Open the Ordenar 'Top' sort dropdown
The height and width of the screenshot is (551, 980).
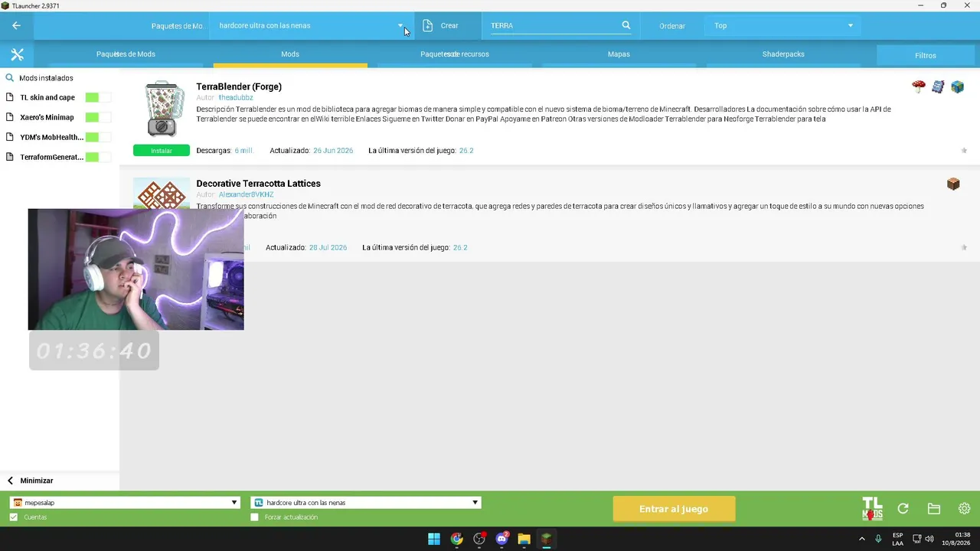coord(782,25)
